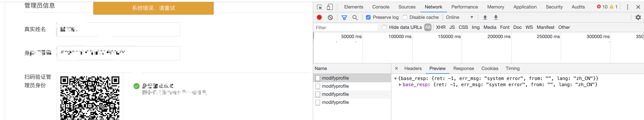Filter requests by Font

click(x=505, y=27)
